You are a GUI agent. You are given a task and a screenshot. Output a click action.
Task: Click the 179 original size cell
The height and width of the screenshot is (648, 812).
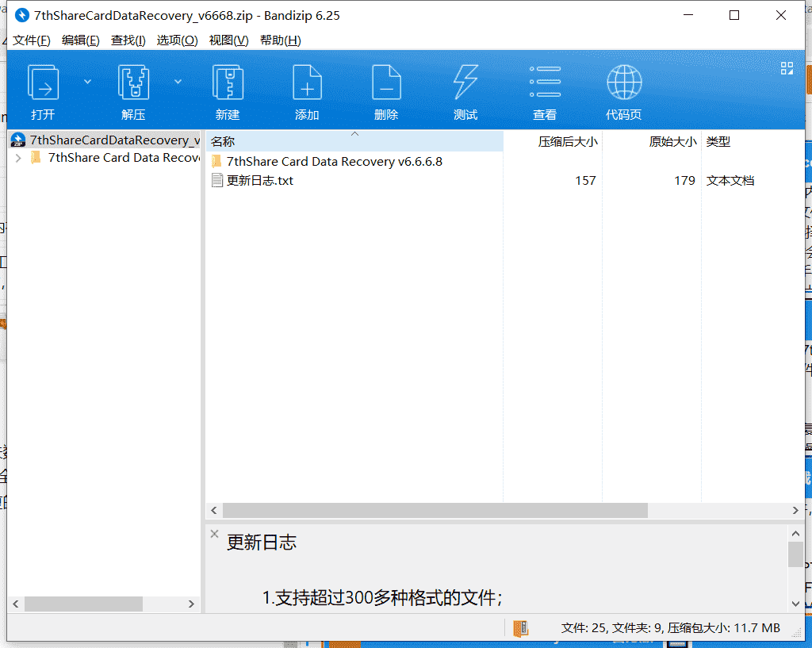point(684,180)
